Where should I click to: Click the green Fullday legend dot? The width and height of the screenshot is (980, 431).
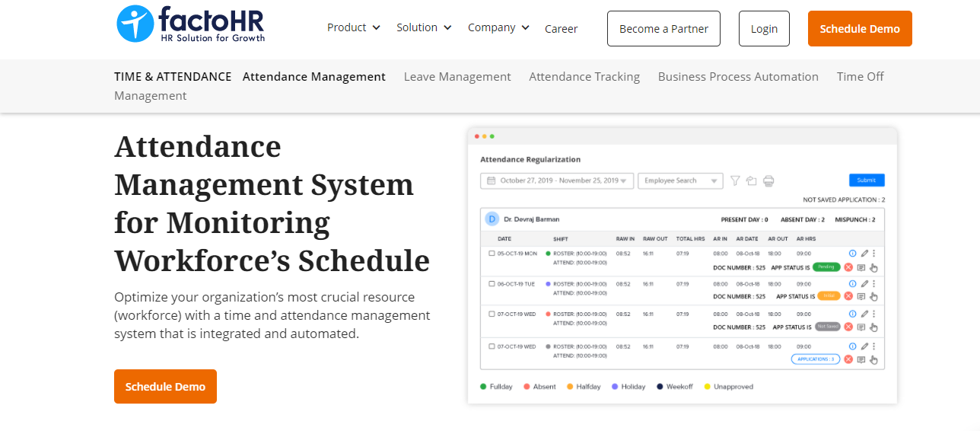point(483,387)
